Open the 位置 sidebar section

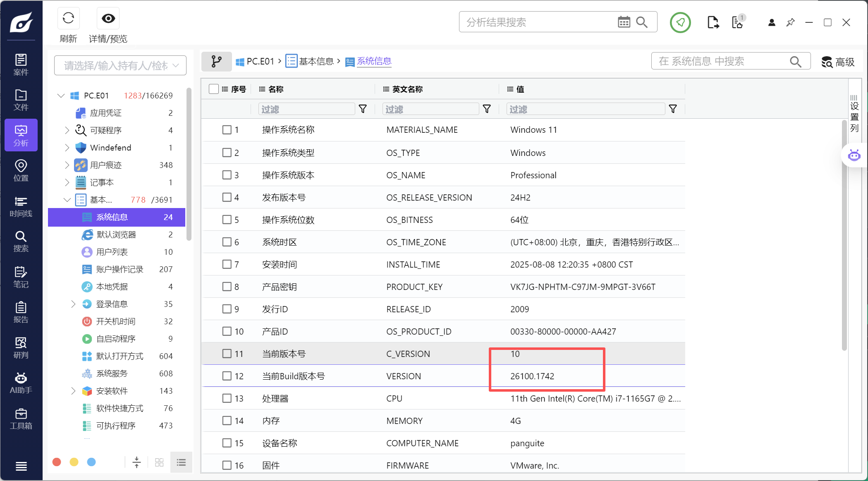(21, 170)
